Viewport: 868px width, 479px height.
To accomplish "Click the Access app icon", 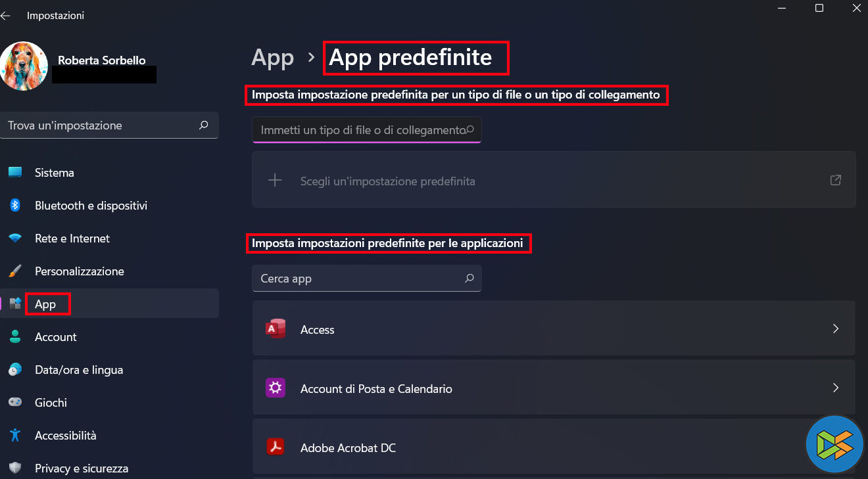I will pos(275,329).
